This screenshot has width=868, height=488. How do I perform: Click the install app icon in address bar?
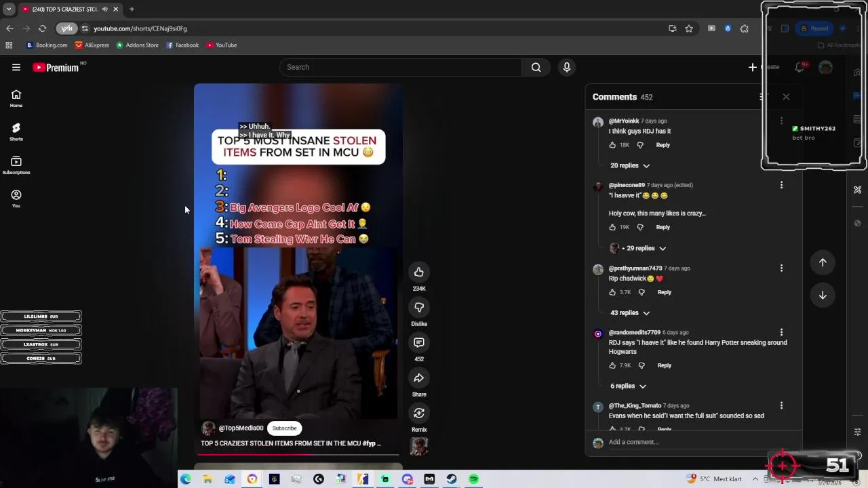pyautogui.click(x=672, y=28)
